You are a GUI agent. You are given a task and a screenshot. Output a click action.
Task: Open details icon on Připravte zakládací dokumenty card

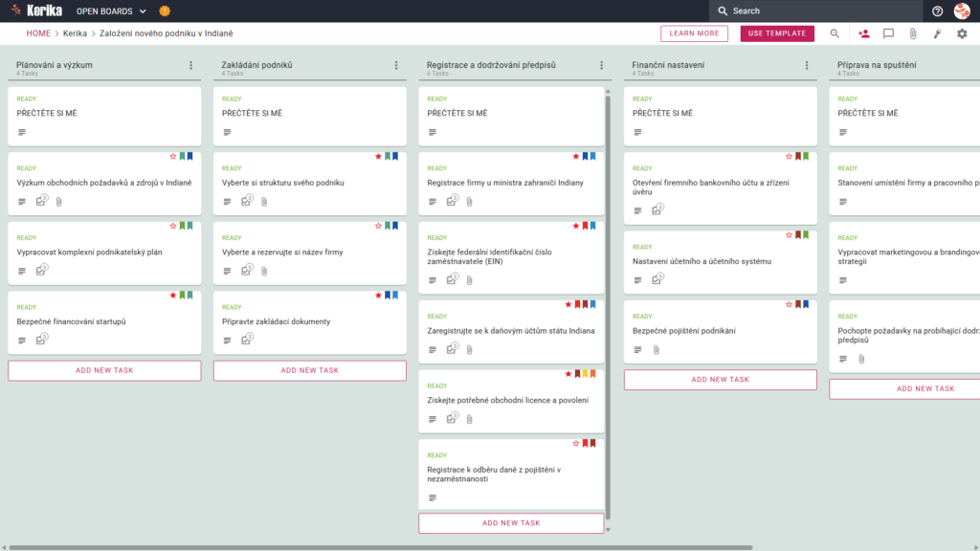(227, 341)
